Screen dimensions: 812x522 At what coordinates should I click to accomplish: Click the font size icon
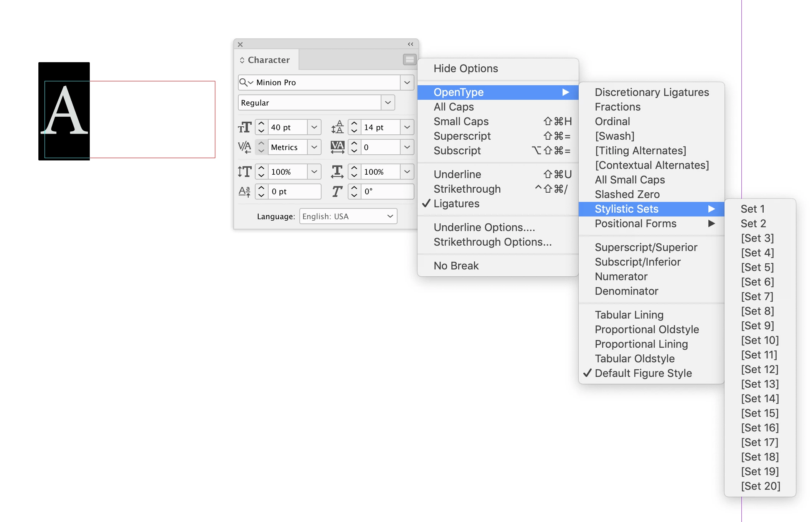click(x=244, y=127)
